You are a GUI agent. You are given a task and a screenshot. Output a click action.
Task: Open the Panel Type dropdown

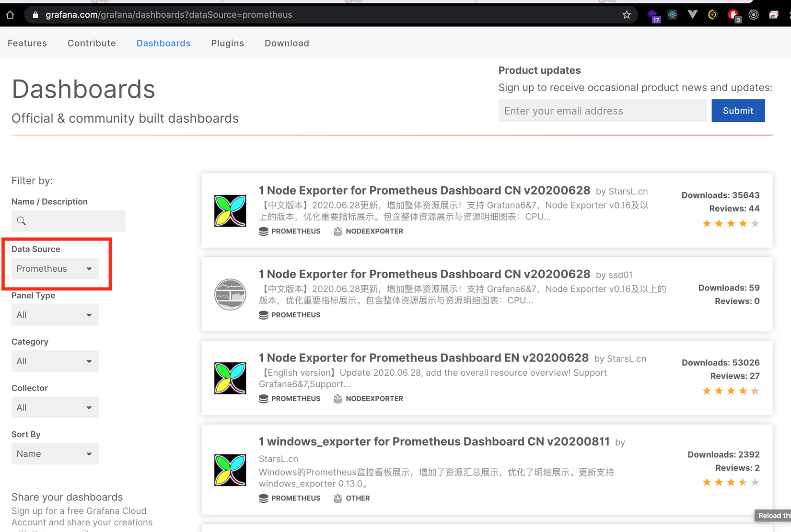coord(55,315)
